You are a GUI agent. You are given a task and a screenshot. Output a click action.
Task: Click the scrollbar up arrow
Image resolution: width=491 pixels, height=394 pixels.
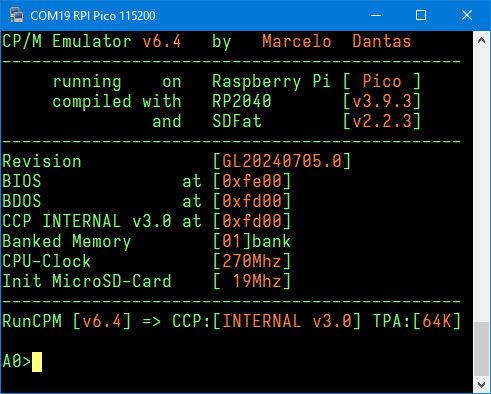[x=481, y=41]
